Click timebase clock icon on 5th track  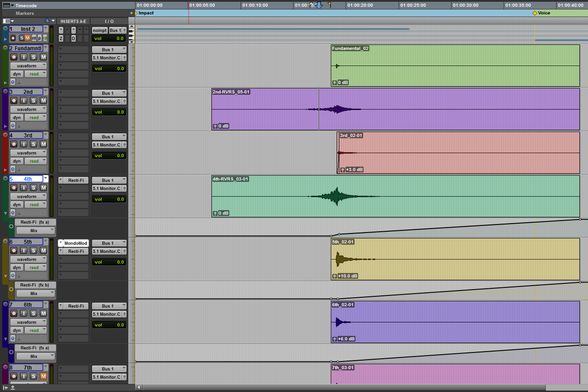click(x=13, y=275)
